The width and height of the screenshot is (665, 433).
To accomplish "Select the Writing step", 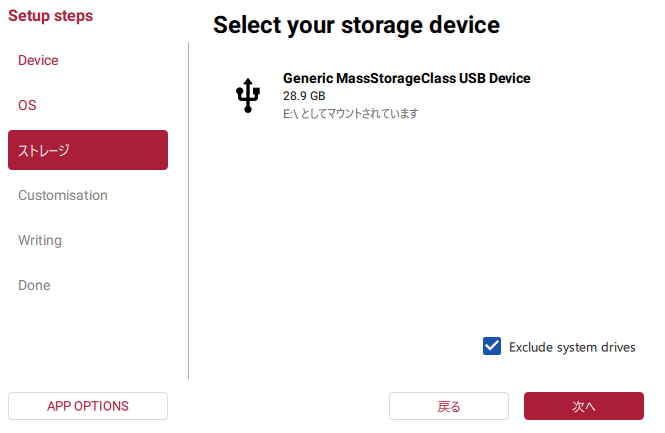I will click(x=40, y=240).
